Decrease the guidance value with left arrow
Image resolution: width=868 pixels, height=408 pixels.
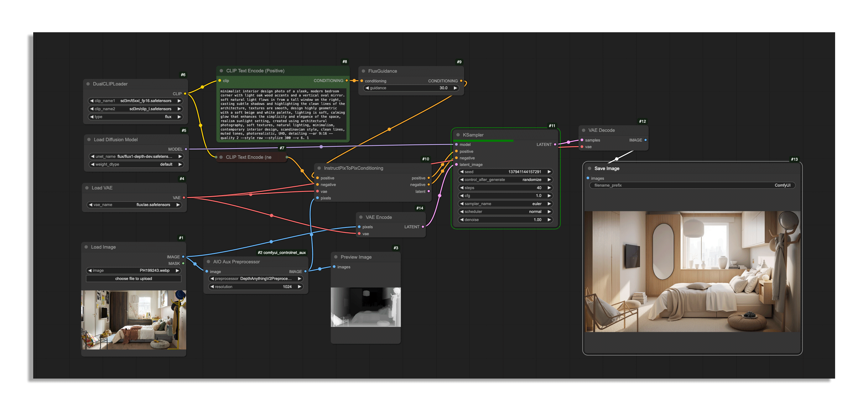click(x=367, y=88)
